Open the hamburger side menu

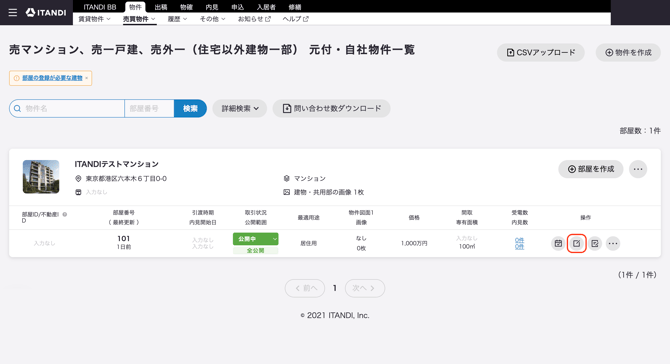(13, 12)
